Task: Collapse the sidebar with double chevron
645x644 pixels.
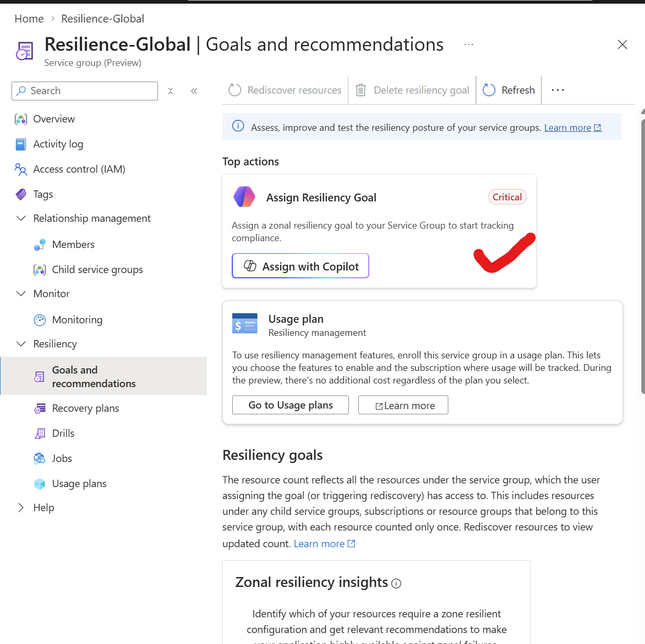Action: pyautogui.click(x=194, y=91)
